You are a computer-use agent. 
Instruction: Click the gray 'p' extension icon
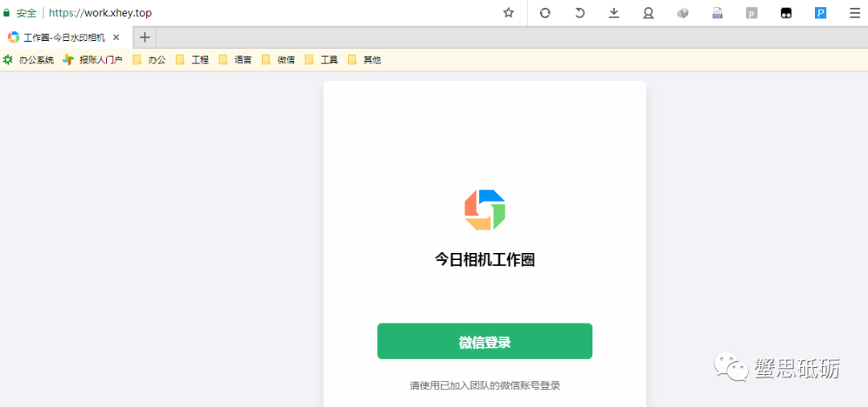751,14
